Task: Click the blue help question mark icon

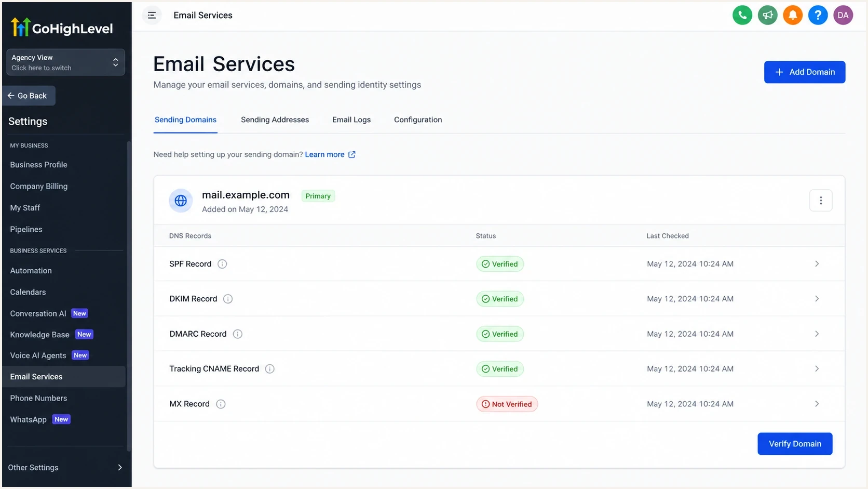Action: (x=818, y=15)
